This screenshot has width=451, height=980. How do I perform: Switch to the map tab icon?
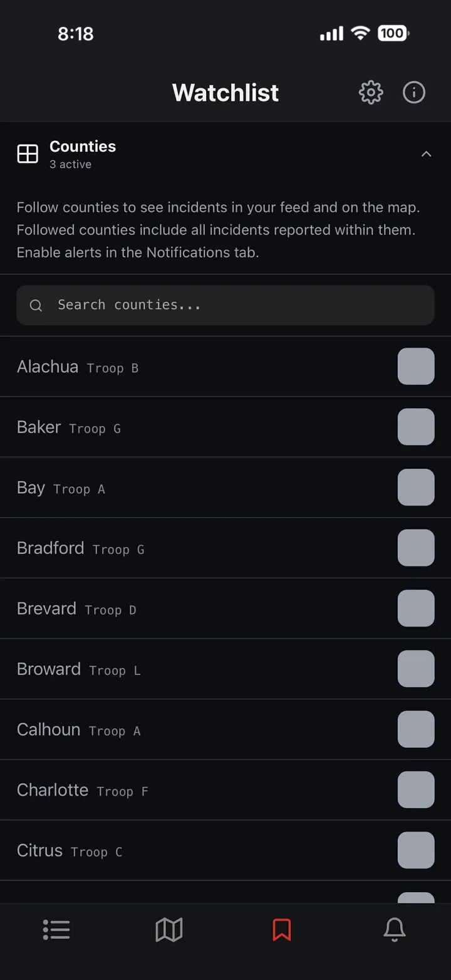coord(169,930)
